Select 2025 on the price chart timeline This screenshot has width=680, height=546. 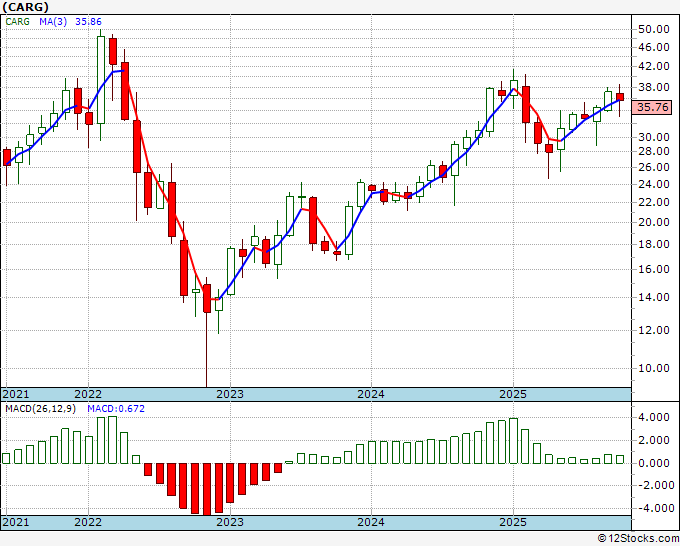tap(513, 394)
